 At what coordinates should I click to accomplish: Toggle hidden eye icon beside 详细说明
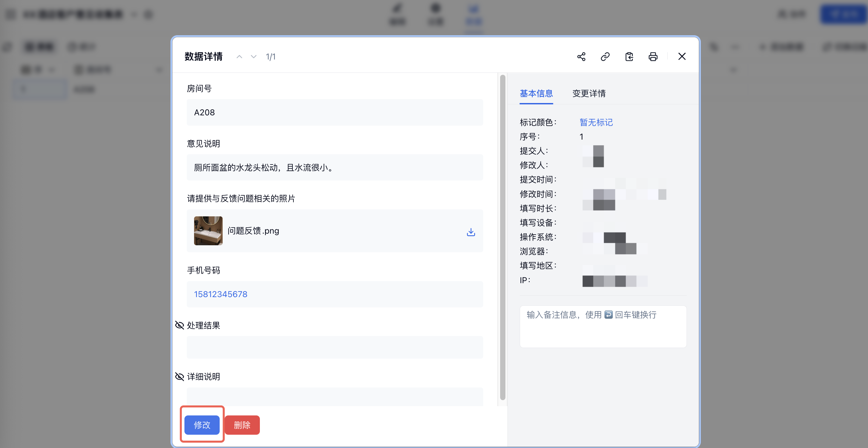179,376
